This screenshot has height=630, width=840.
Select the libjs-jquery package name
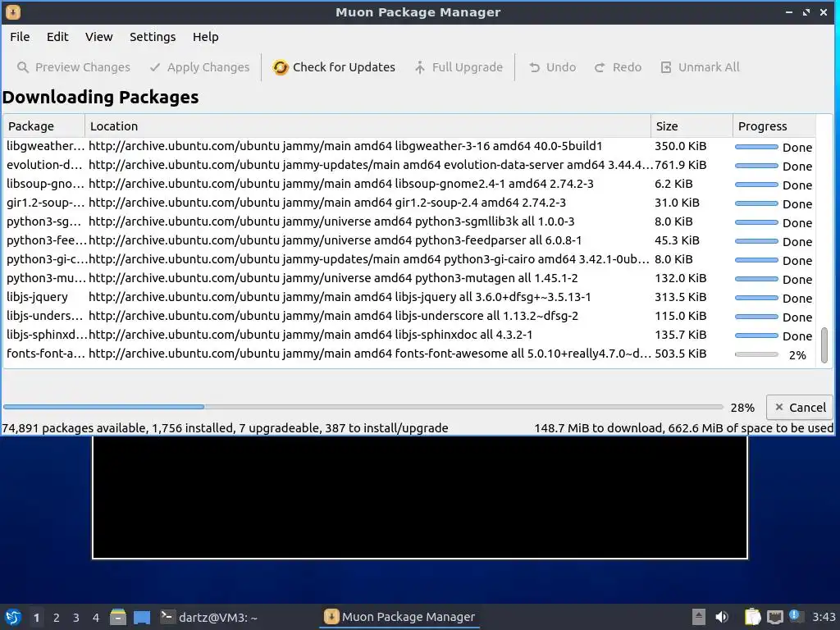(38, 297)
